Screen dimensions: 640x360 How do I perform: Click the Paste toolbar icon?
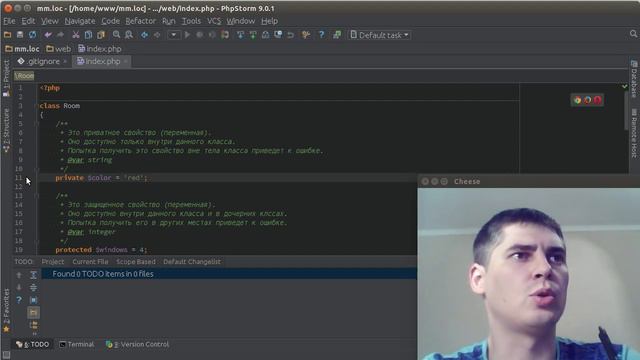pos(101,35)
